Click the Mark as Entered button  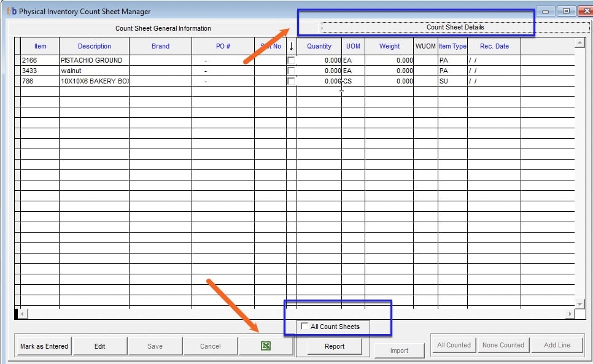point(43,346)
